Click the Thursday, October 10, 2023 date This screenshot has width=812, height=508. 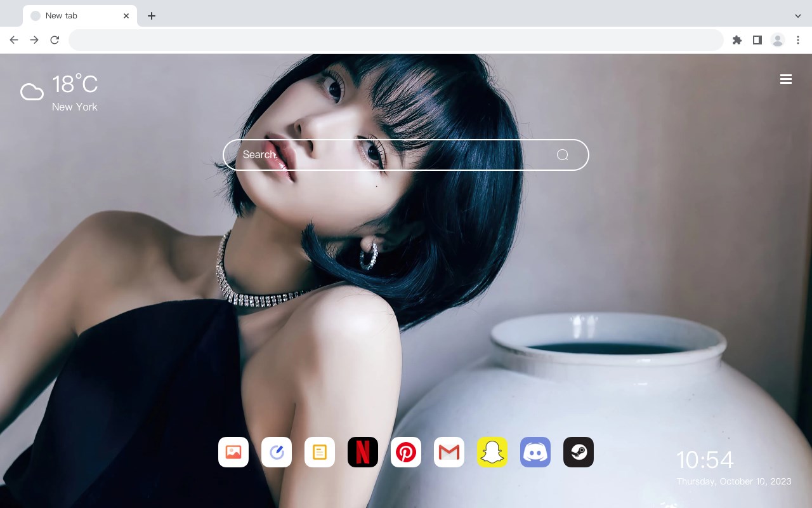734,481
